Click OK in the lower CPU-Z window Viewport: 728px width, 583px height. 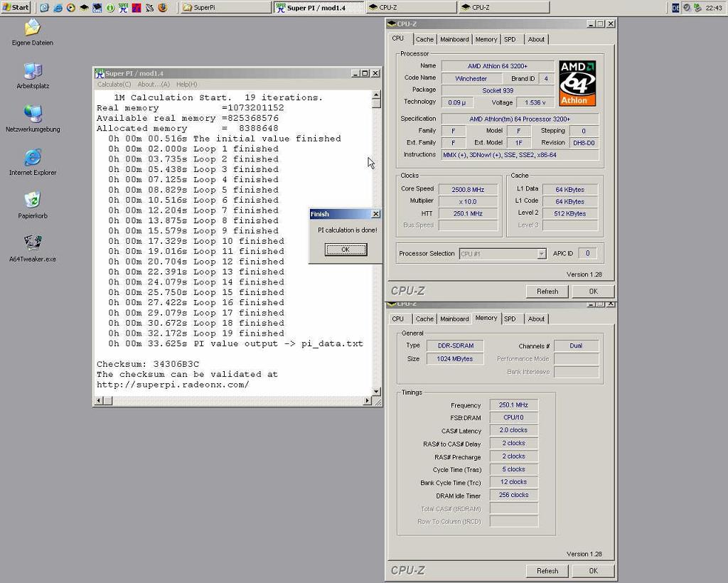tap(594, 571)
